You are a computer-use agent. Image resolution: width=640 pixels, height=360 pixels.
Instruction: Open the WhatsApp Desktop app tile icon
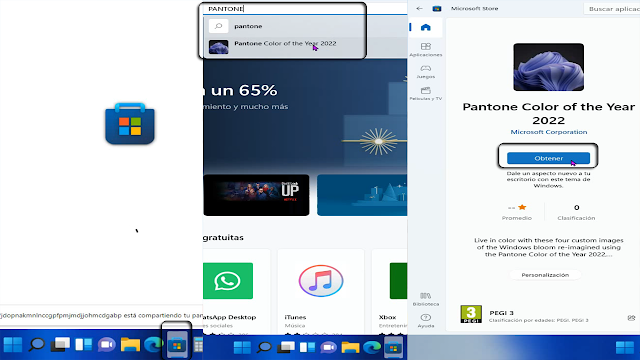click(228, 281)
